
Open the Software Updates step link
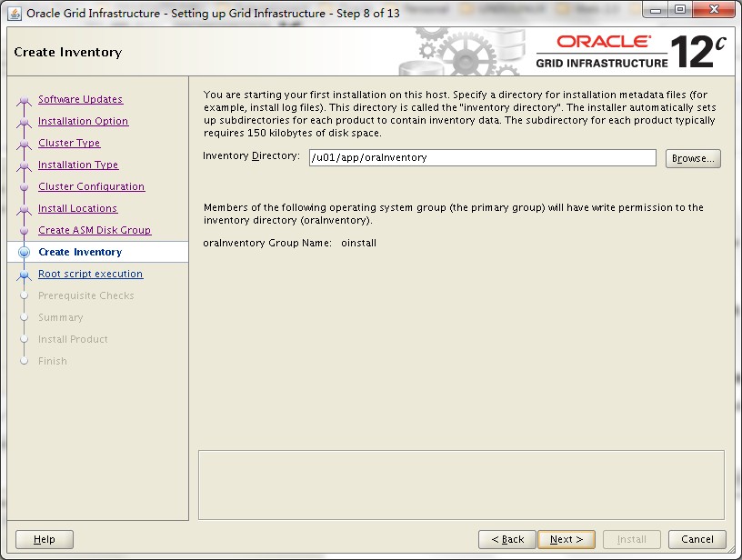[x=80, y=99]
